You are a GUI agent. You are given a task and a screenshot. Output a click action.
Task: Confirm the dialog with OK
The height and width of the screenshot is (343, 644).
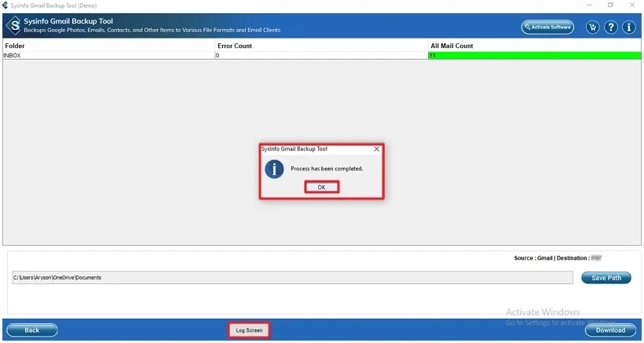point(321,187)
